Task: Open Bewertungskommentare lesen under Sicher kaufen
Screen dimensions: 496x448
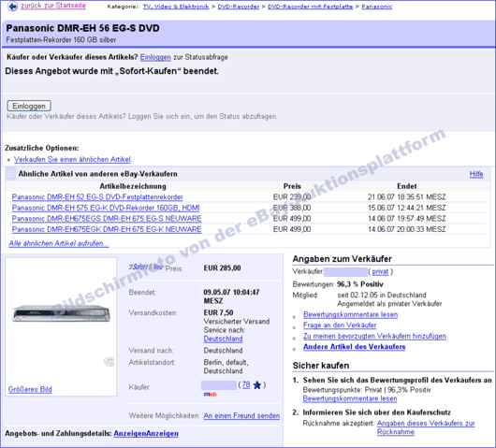Action: pos(350,398)
